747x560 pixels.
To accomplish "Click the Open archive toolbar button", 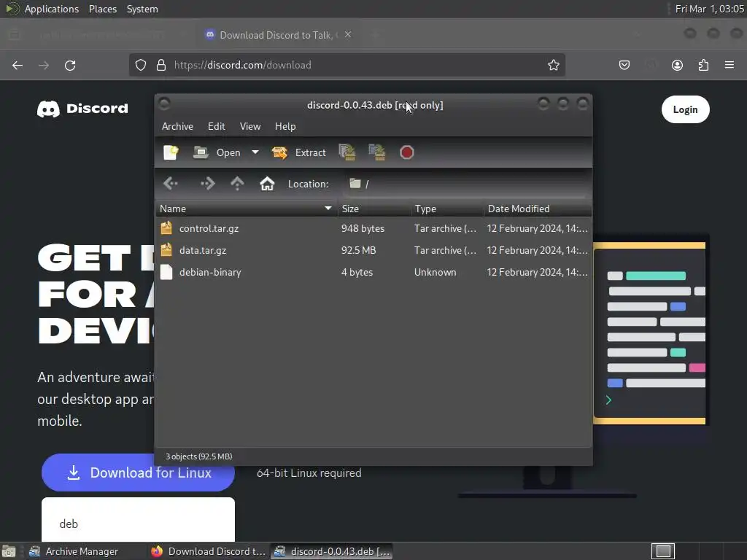I will click(217, 152).
